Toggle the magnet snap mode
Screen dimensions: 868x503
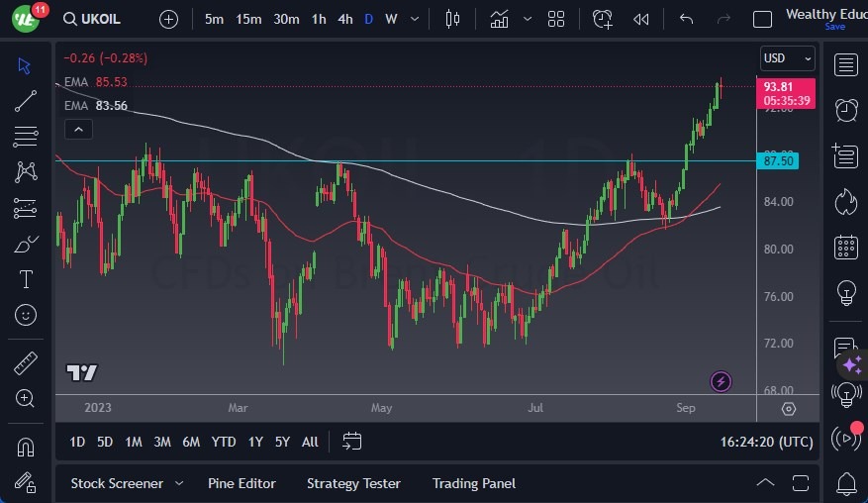[26, 447]
